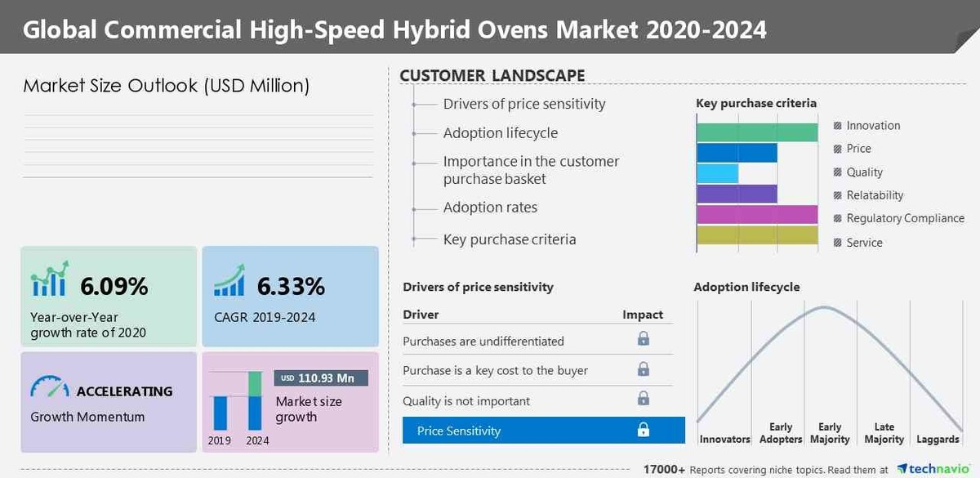Click the 2024 market size bar
The height and width of the screenshot is (478, 980).
[255, 400]
